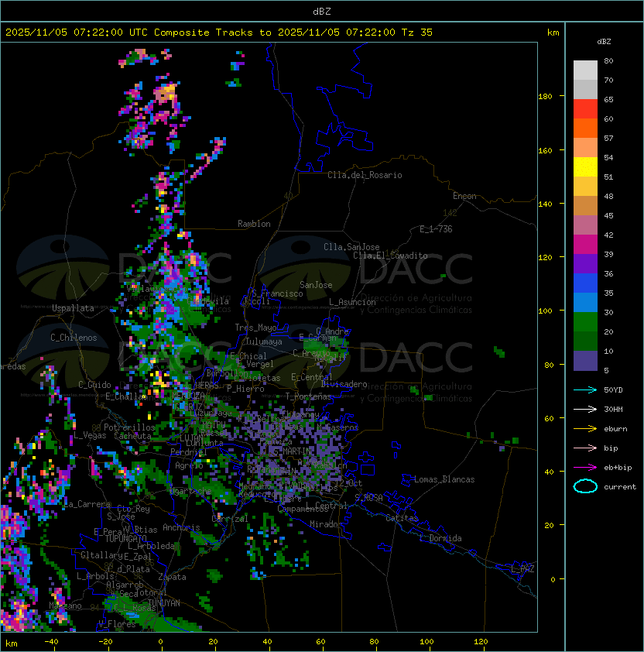Pick the green 20-30 dBZ legend band
The height and width of the screenshot is (652, 644).
coord(585,322)
